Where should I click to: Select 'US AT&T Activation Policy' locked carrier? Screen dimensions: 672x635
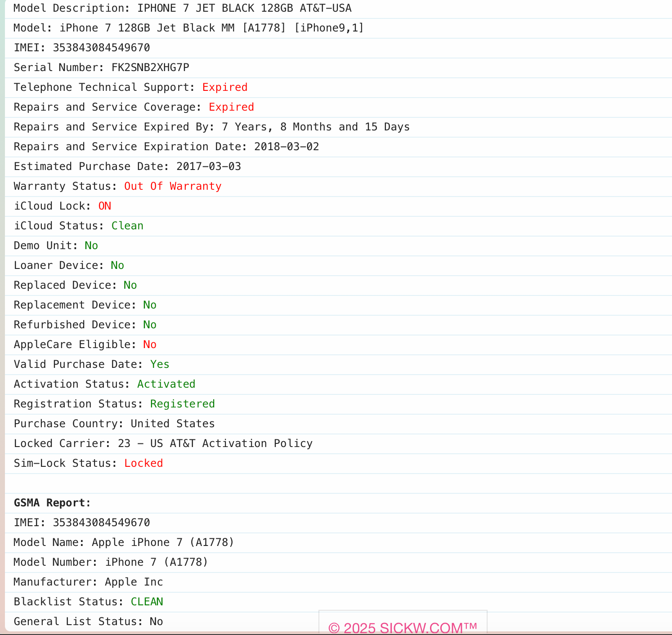click(231, 443)
